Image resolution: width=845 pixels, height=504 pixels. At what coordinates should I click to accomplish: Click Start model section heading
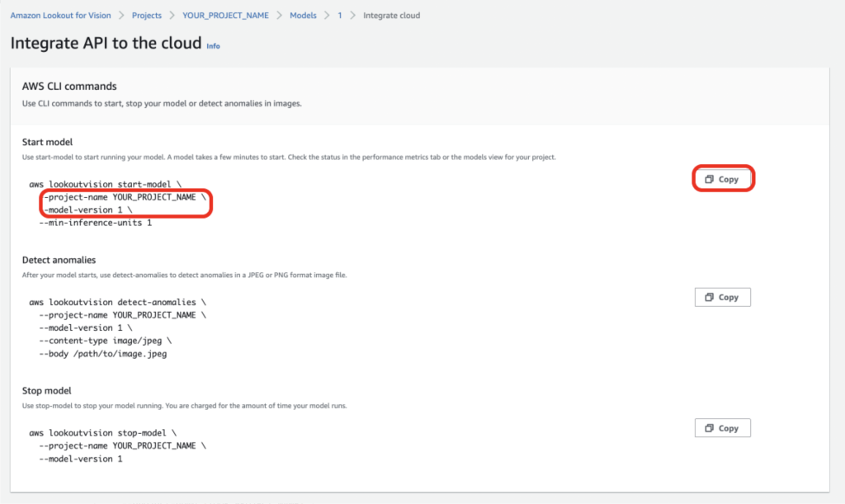tap(47, 142)
